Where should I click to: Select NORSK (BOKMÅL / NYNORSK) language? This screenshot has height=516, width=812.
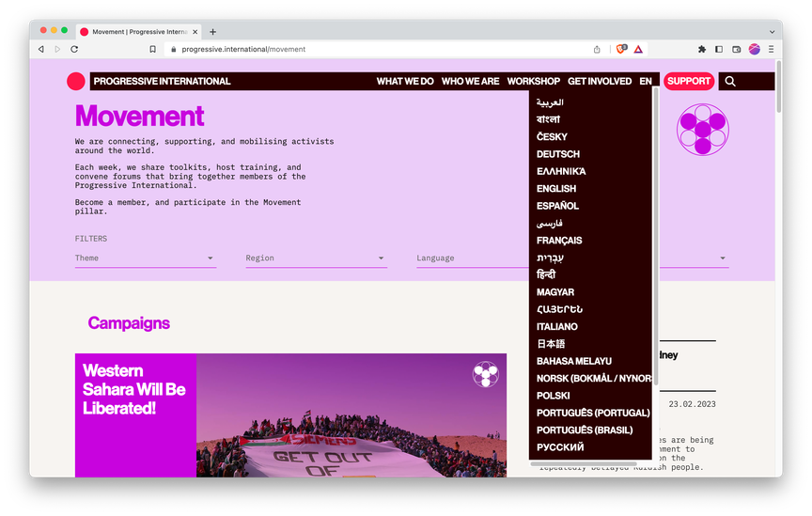point(594,378)
